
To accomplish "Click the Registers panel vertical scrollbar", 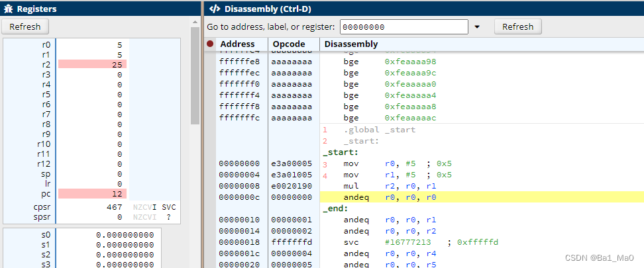I will click(x=195, y=76).
